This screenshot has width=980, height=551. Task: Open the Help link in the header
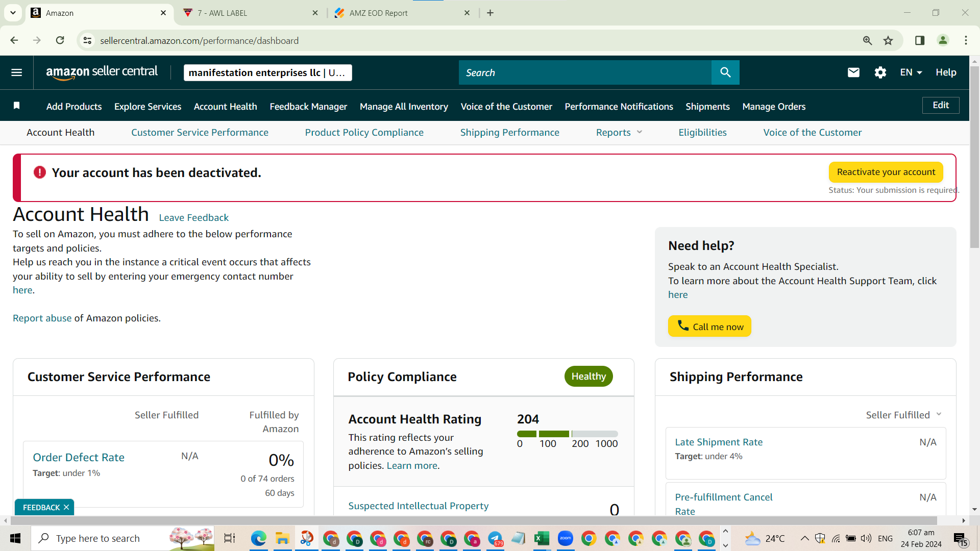pyautogui.click(x=946, y=72)
